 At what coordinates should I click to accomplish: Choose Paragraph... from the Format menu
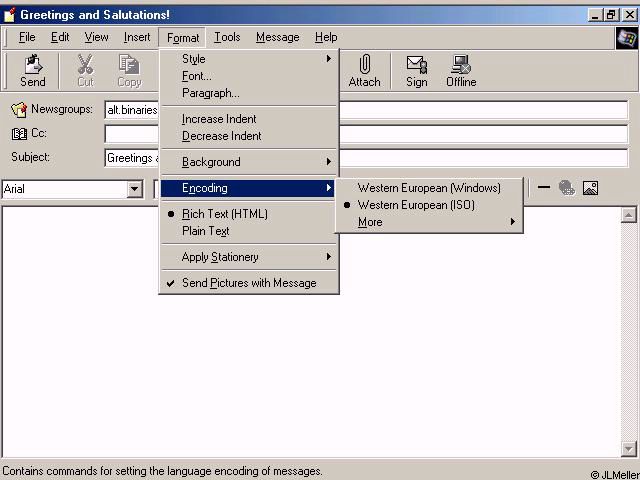coord(248,93)
